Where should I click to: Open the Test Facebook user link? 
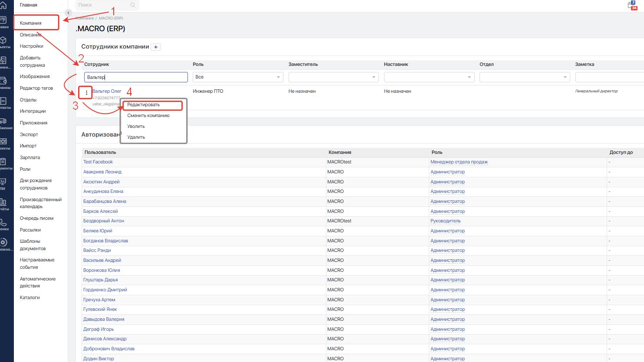(98, 162)
